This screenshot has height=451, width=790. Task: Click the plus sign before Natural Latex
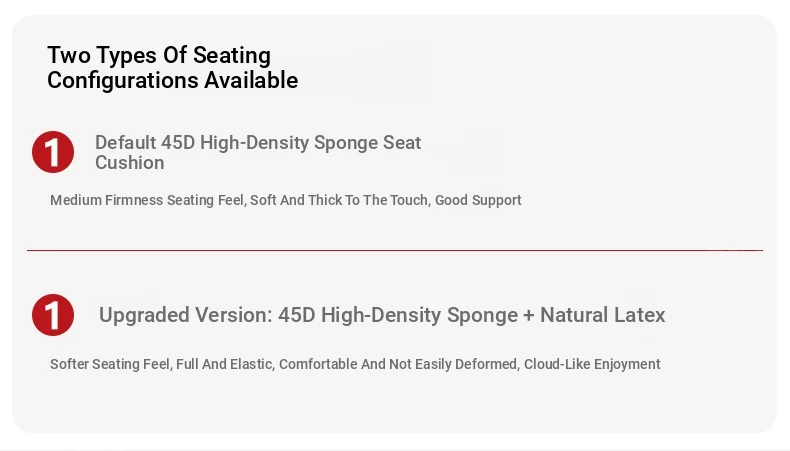528,316
